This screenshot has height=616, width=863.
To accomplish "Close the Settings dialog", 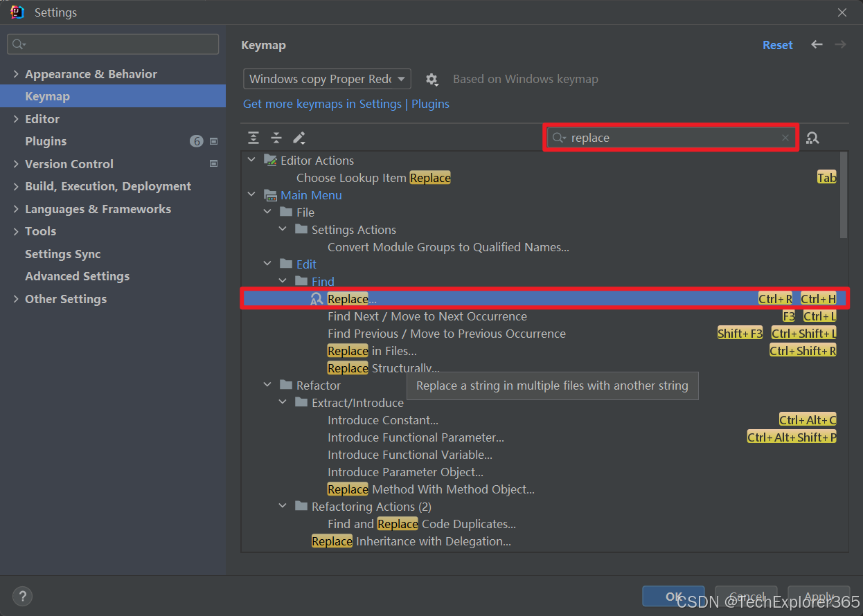I will coord(842,12).
